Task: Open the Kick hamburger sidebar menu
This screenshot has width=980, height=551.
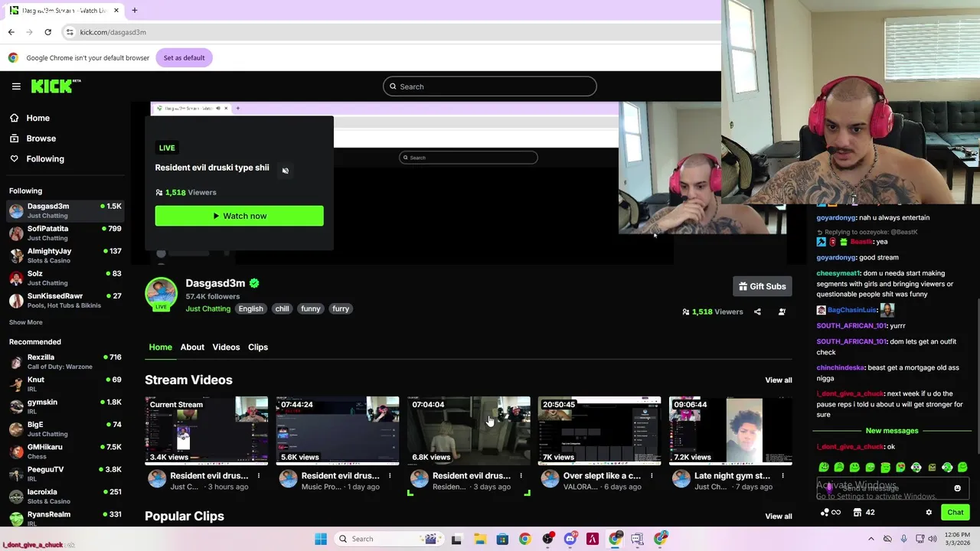Action: (16, 86)
